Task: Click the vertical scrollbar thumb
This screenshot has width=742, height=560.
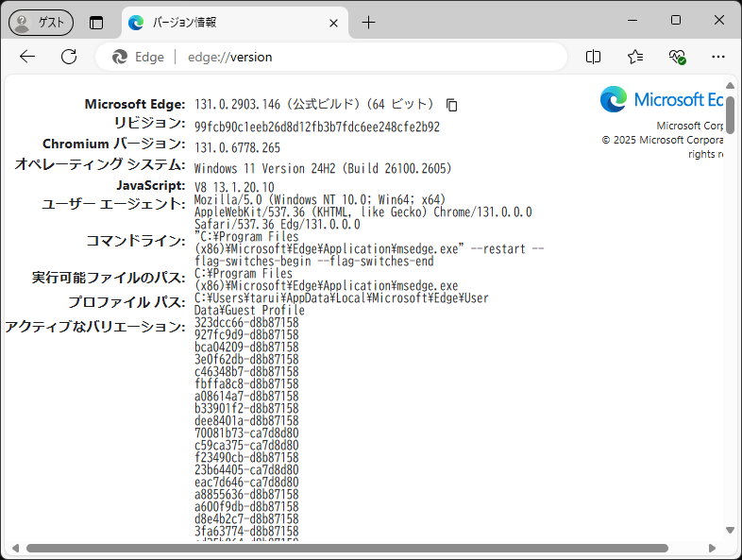Action: click(730, 114)
